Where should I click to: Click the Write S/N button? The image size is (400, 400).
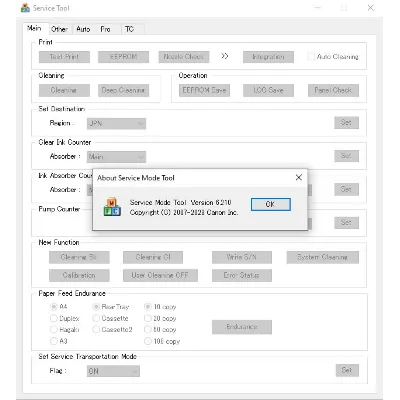point(242,257)
